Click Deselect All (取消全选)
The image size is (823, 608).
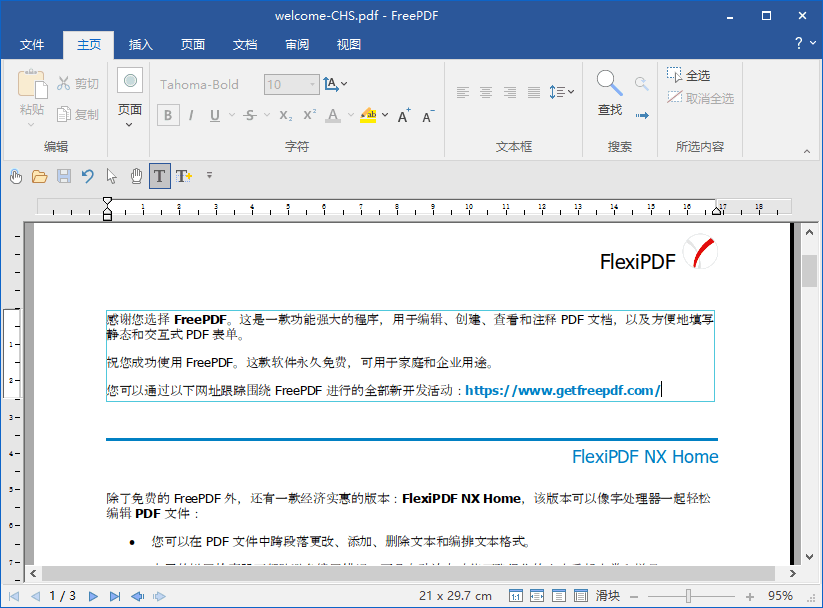pyautogui.click(x=700, y=98)
